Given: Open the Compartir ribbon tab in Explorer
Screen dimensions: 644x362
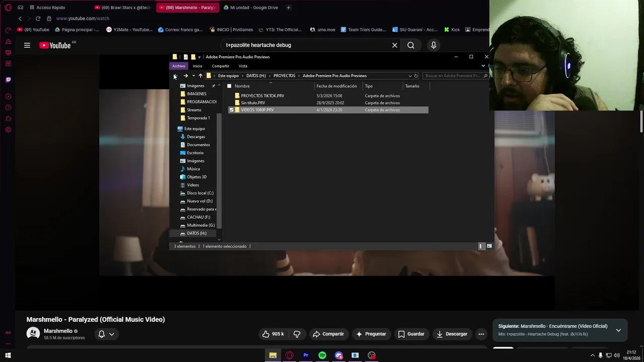Looking at the screenshot, I should click(x=220, y=66).
